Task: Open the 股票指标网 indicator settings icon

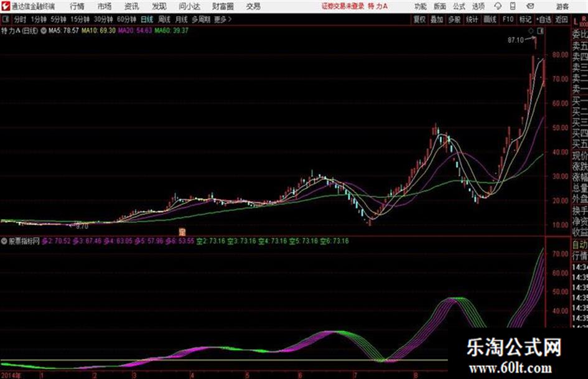Action: tap(4, 241)
